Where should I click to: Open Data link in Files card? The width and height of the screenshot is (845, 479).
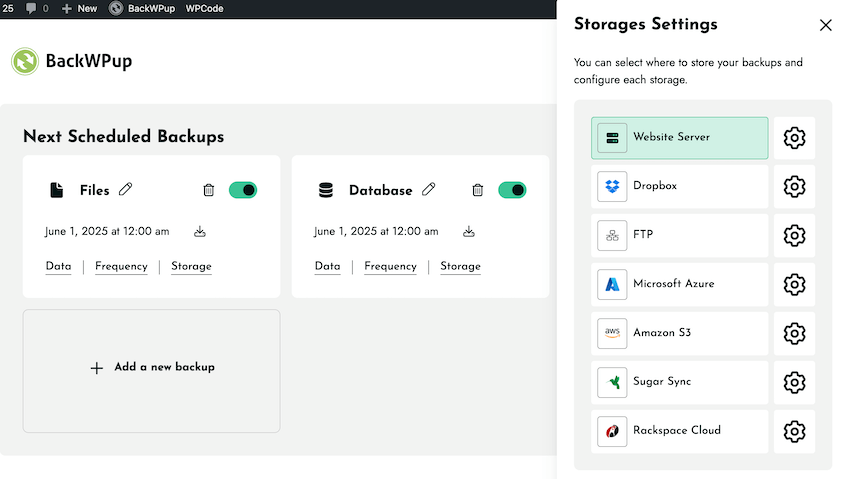click(58, 266)
